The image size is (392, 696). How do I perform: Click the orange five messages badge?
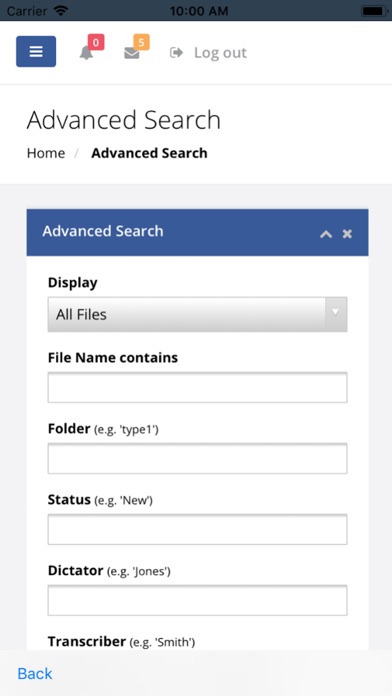[x=141, y=42]
